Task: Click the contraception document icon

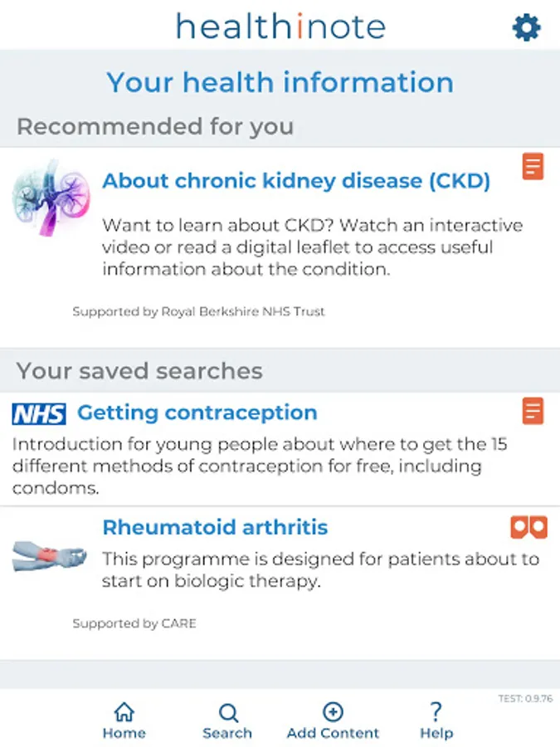Action: [533, 410]
